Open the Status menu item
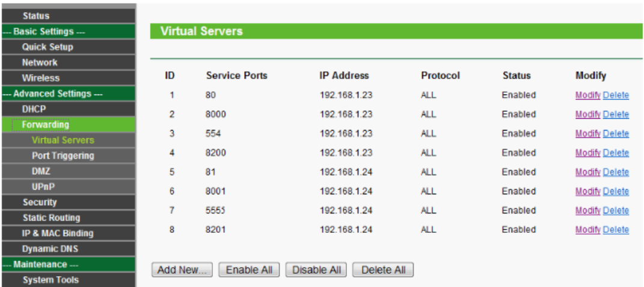The width and height of the screenshot is (644, 287). (x=35, y=16)
